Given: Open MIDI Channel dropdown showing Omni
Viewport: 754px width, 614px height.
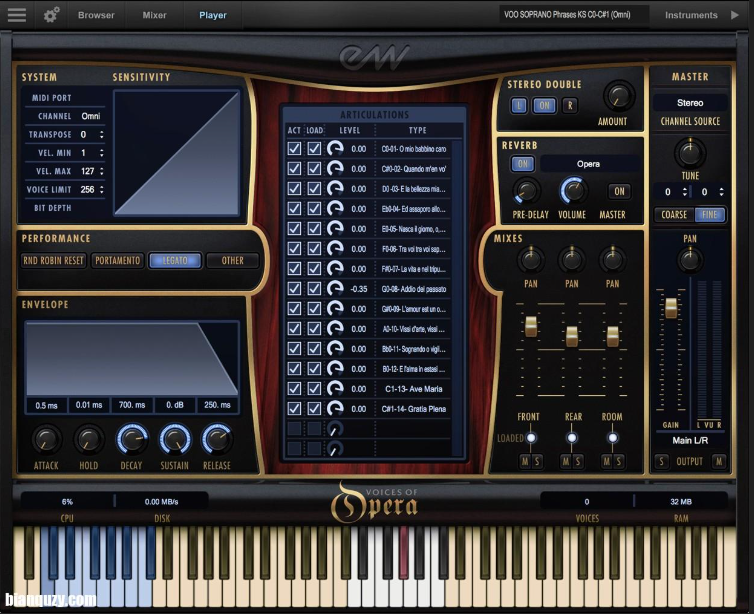Looking at the screenshot, I should 91,116.
